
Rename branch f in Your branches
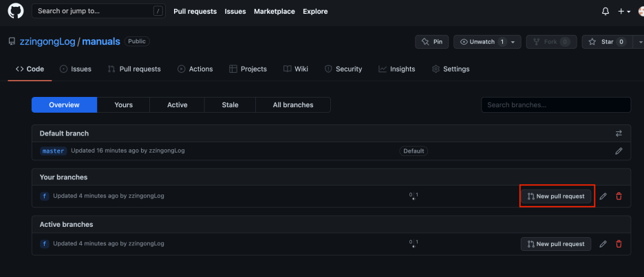tap(603, 196)
